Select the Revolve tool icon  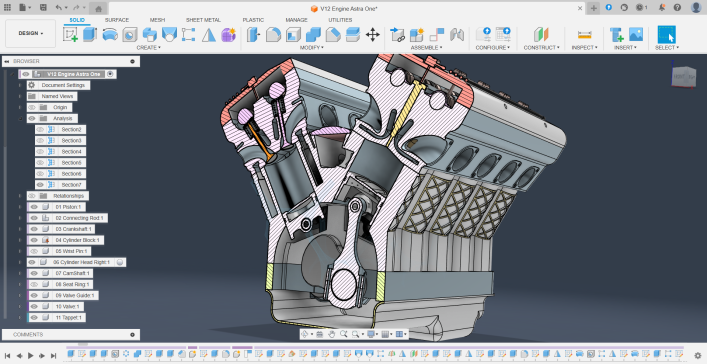(x=110, y=34)
